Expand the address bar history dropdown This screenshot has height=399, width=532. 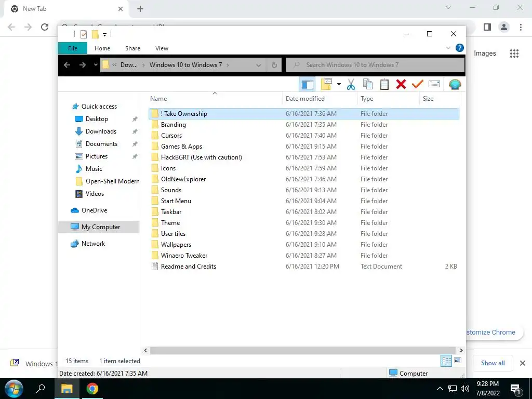(x=259, y=65)
